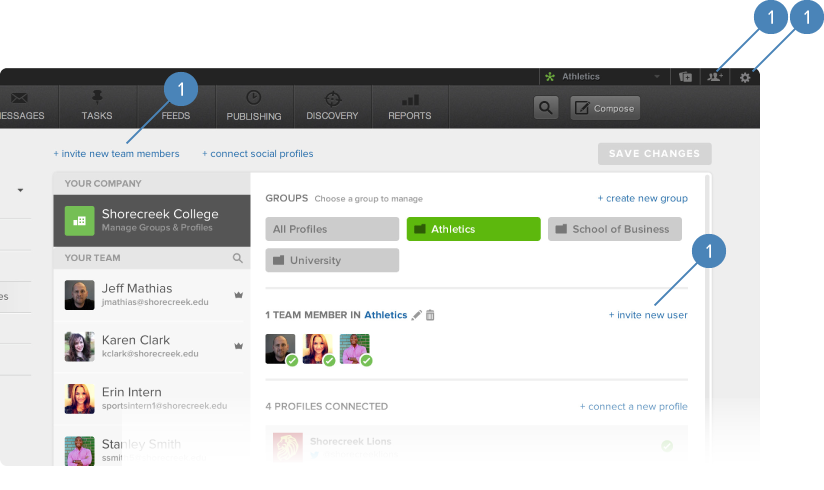Open the Reports tab
The width and height of the screenshot is (824, 490).
click(410, 107)
